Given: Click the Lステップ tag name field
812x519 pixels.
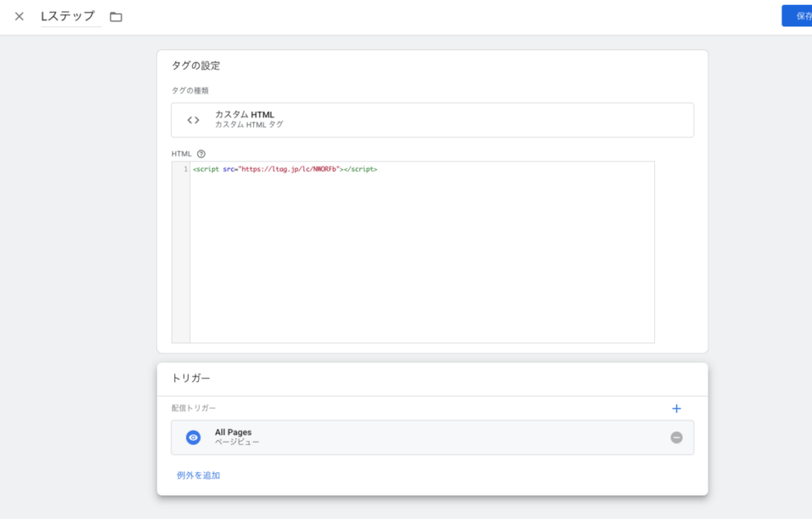Looking at the screenshot, I should pyautogui.click(x=70, y=17).
